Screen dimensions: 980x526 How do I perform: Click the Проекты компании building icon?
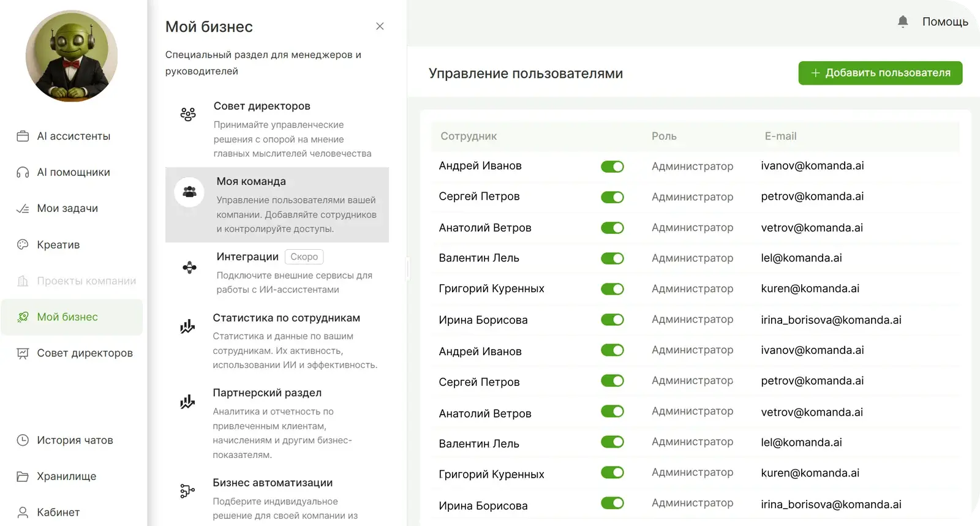pos(23,280)
